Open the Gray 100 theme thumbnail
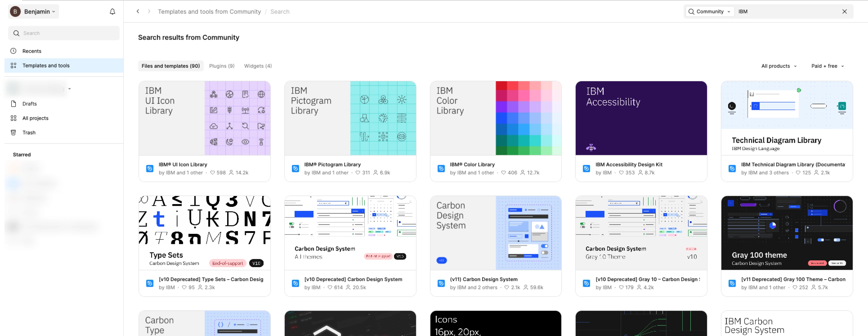The image size is (868, 336). click(x=787, y=233)
